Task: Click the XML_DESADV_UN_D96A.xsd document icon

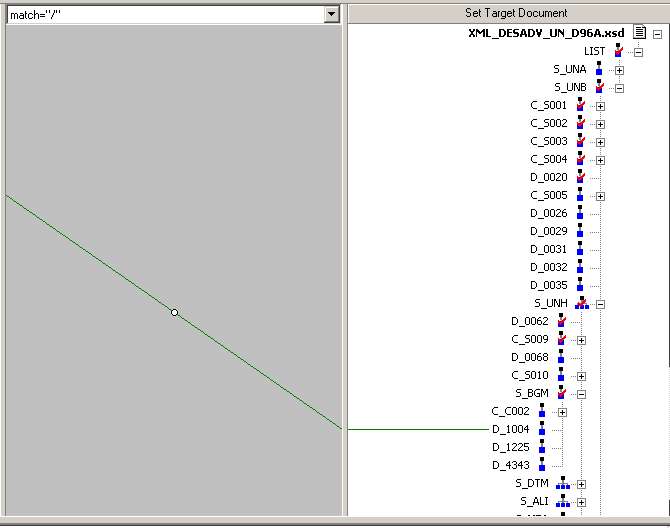Action: pos(640,33)
